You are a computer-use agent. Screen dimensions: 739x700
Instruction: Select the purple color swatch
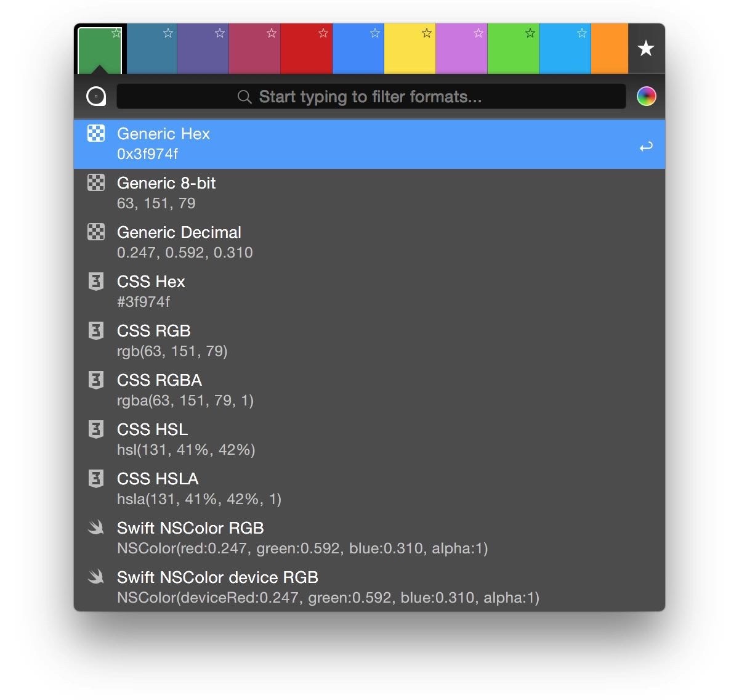[203, 49]
